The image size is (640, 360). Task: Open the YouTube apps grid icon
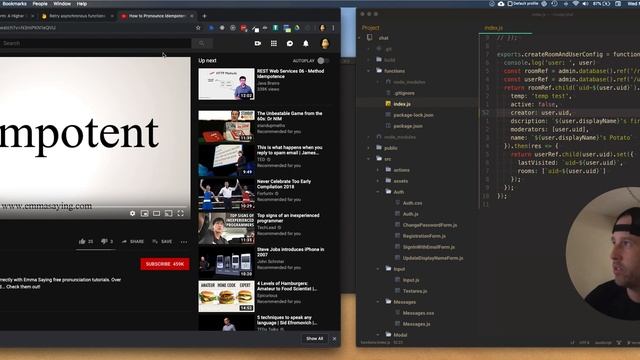tap(274, 43)
